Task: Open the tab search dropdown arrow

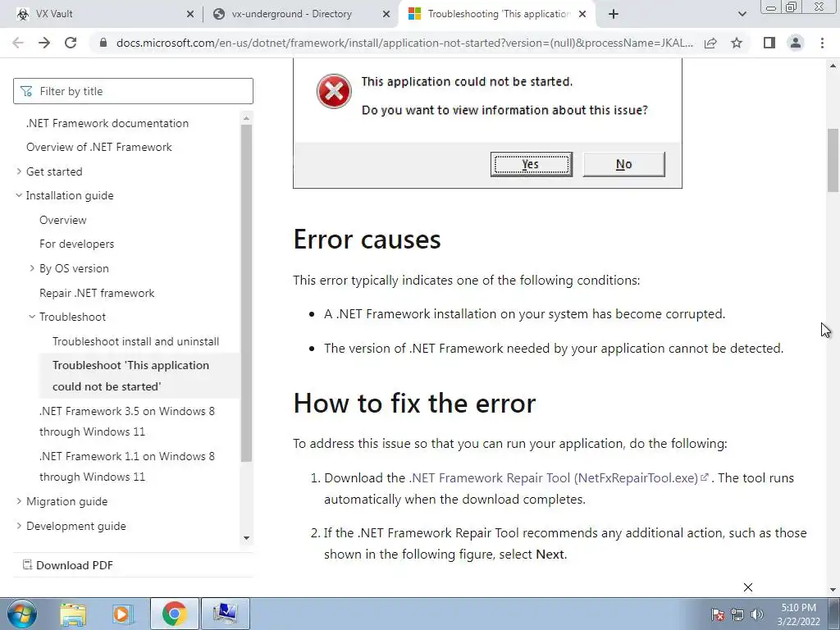Action: point(742,15)
